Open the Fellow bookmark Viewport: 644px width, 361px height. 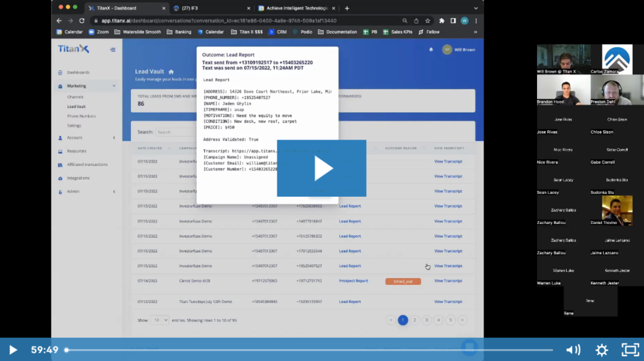429,32
